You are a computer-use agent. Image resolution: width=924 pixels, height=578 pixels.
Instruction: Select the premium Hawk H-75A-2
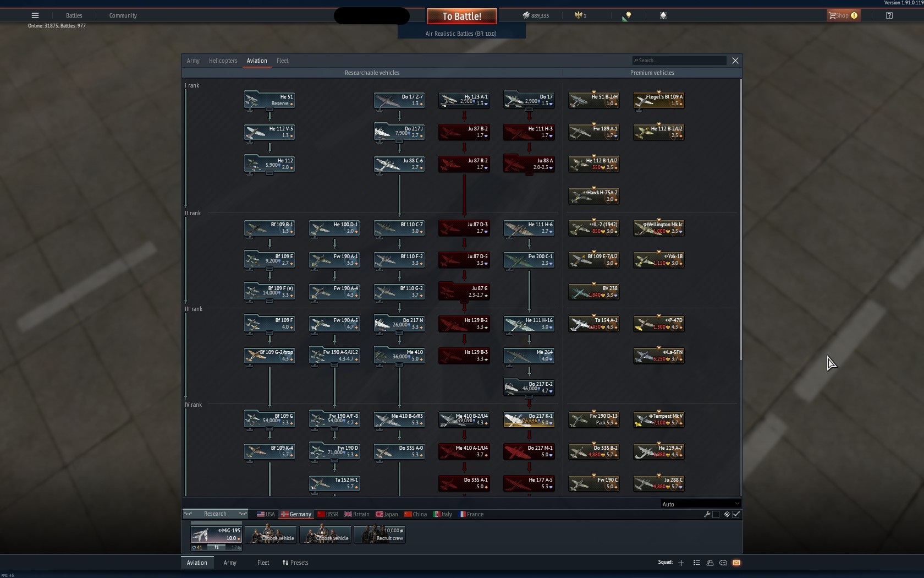click(x=594, y=196)
